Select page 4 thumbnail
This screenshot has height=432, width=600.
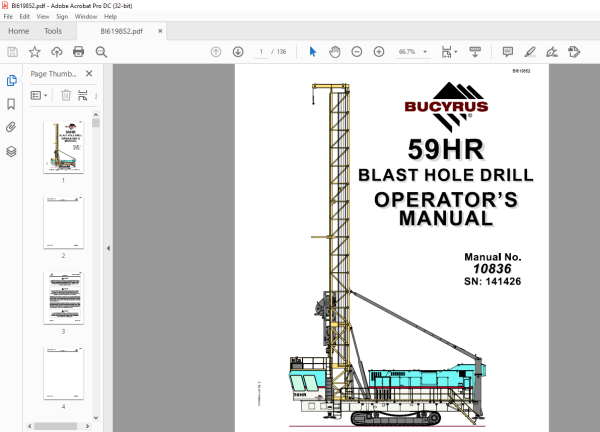[64, 373]
